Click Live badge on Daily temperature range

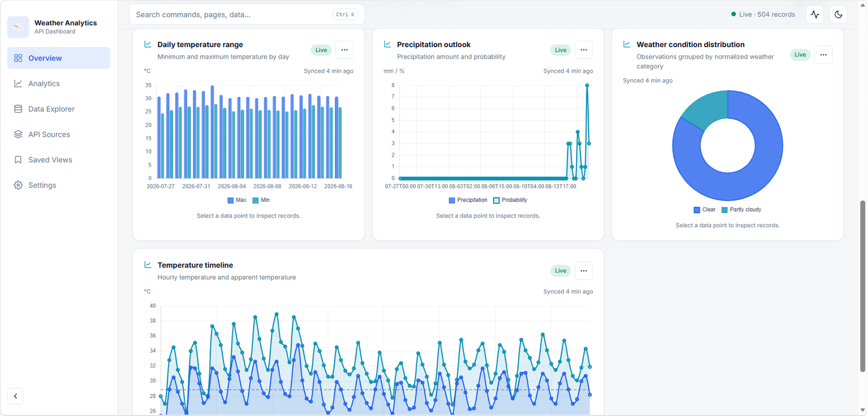(x=321, y=50)
